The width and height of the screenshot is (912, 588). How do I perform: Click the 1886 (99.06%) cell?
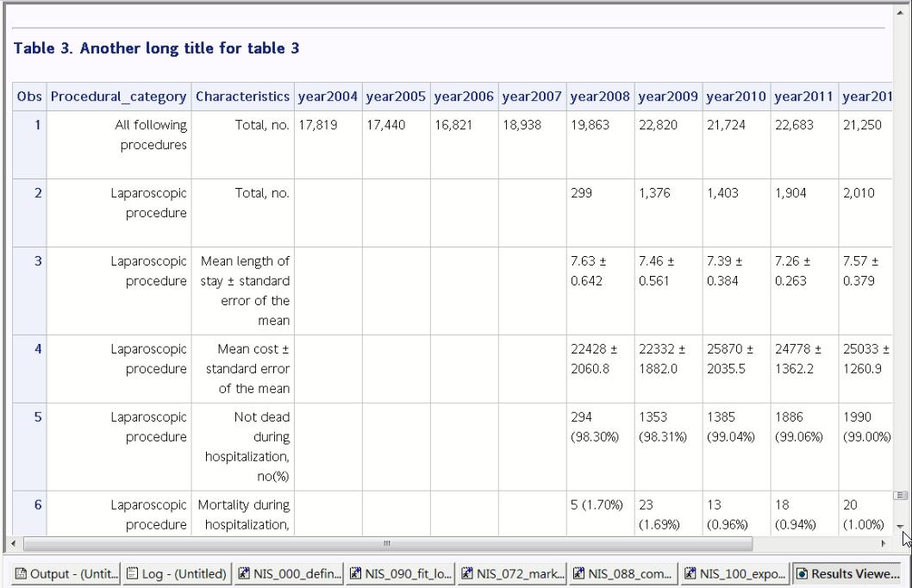point(804,447)
